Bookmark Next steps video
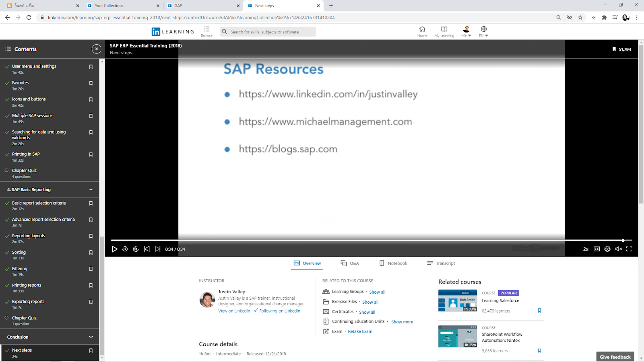The width and height of the screenshot is (644, 362). [91, 351]
